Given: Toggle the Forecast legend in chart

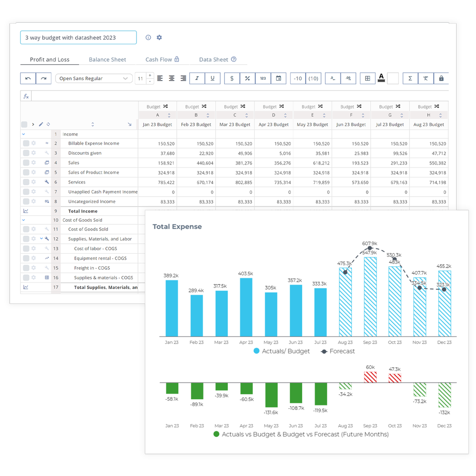Looking at the screenshot, I should [338, 351].
